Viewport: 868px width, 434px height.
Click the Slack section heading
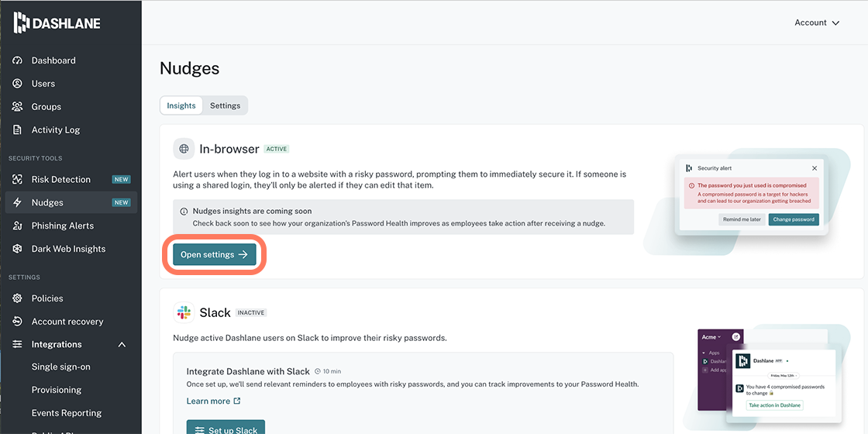[x=215, y=313]
